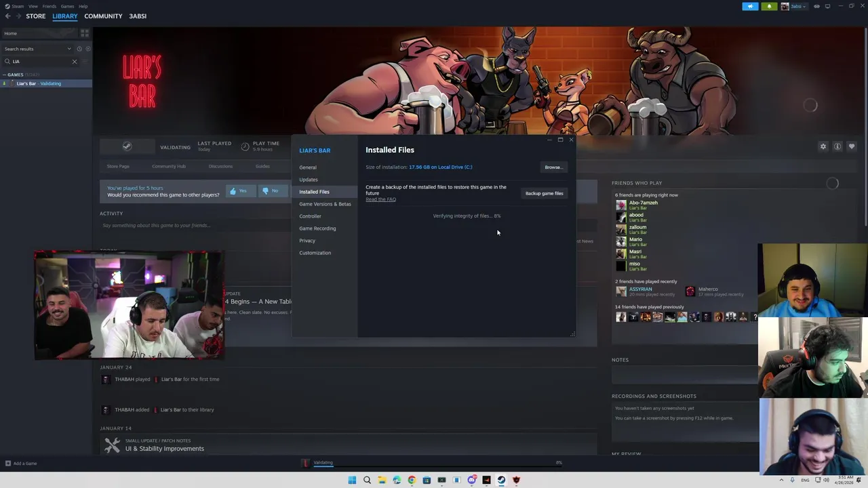The height and width of the screenshot is (488, 868).
Task: Open the Read the FAQ link
Action: (380, 199)
